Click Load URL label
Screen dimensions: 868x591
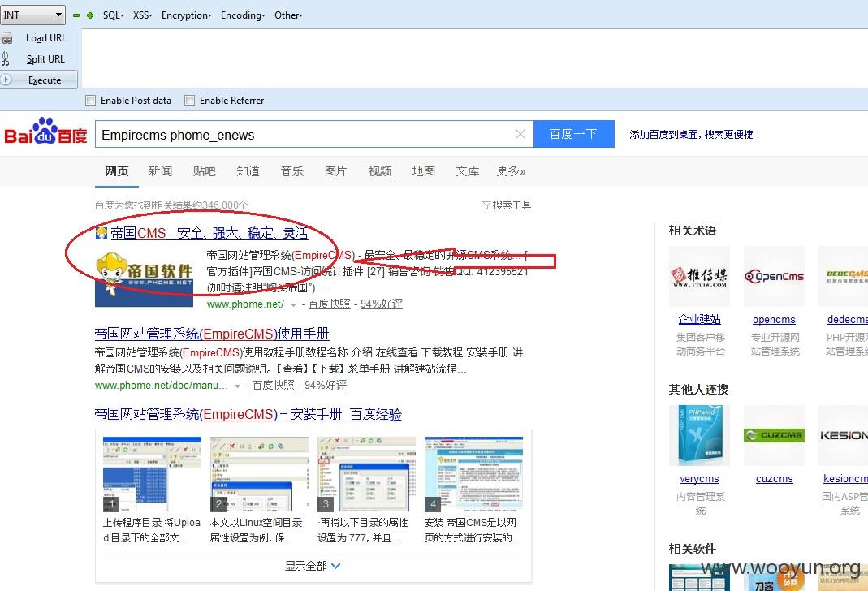click(46, 38)
